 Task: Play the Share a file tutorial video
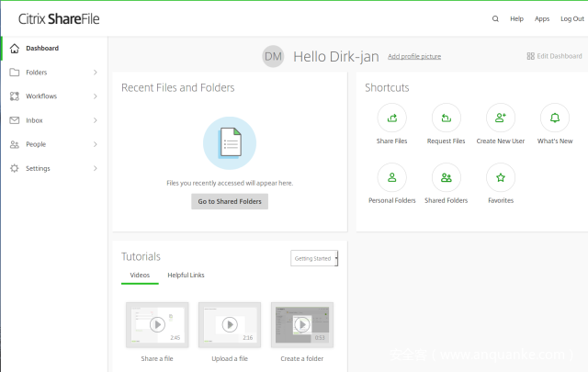pos(157,324)
